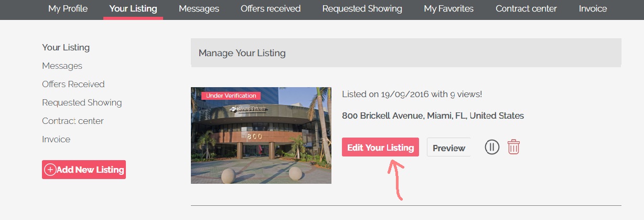Open the My Favorites tab
Viewport: 644px width, 220px height.
449,9
